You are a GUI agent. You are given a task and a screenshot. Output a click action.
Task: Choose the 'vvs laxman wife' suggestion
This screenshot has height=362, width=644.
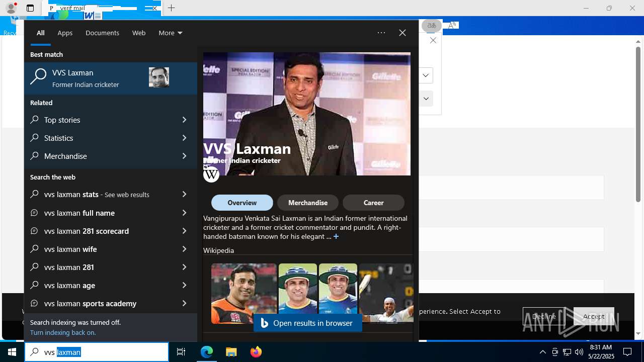(x=111, y=249)
